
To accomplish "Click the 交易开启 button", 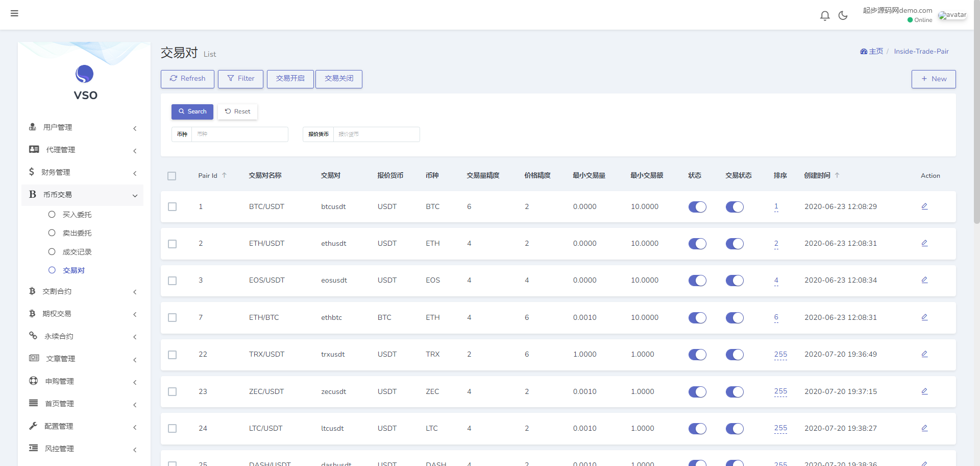I will [x=290, y=79].
